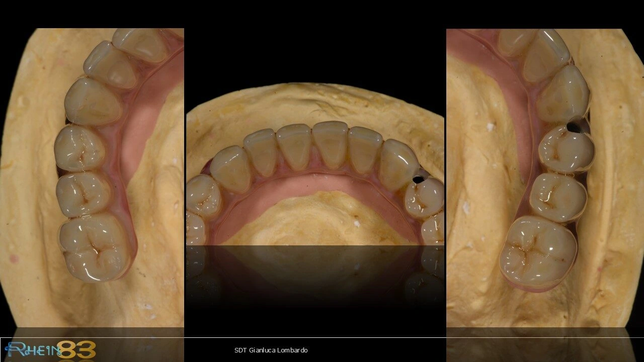This screenshot has height=362, width=644.
Task: Click the dark screw hole in center photo
Action: click(x=418, y=178)
